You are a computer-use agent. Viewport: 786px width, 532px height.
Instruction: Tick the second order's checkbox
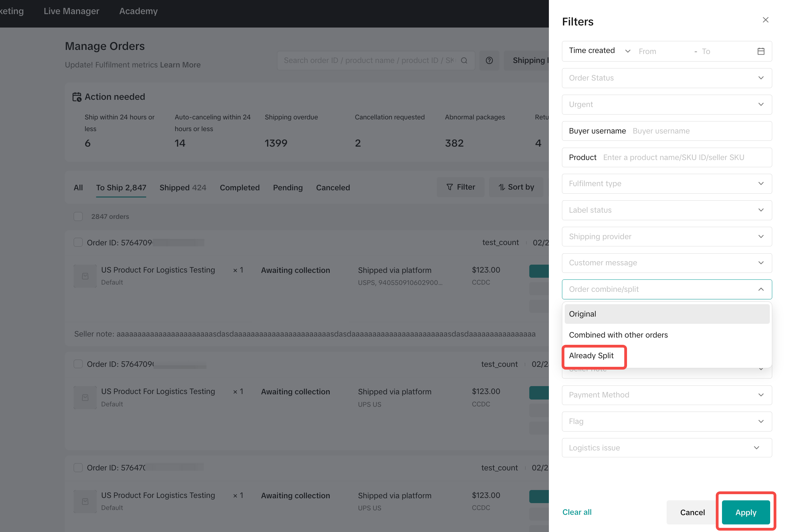78,364
